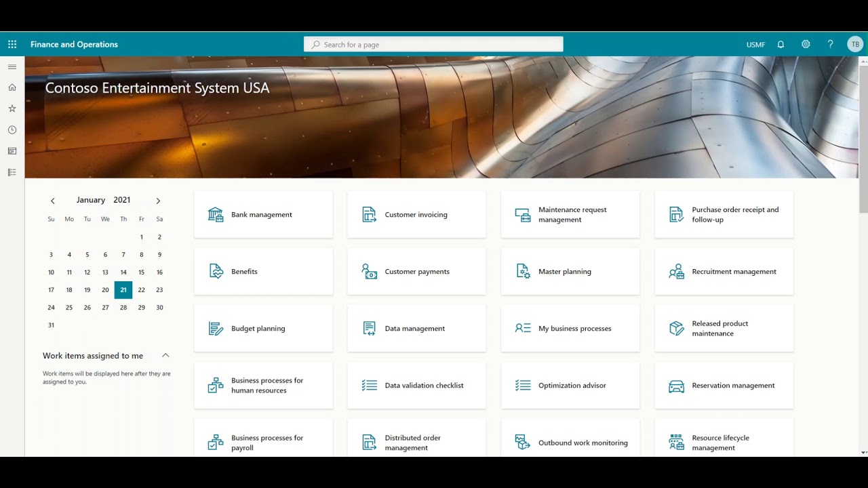Open Maintenance request management workspace

570,215
